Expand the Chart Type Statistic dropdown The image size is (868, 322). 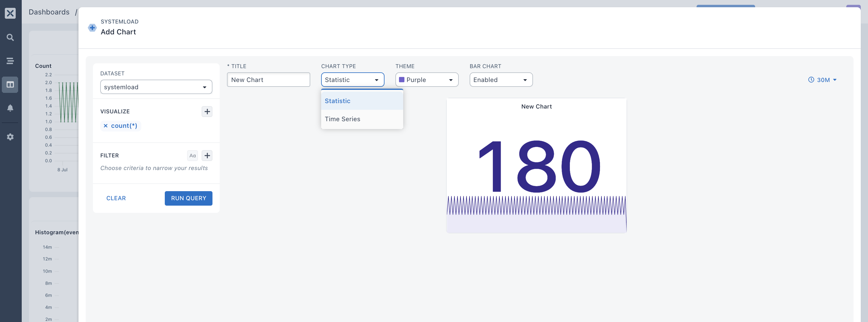353,80
